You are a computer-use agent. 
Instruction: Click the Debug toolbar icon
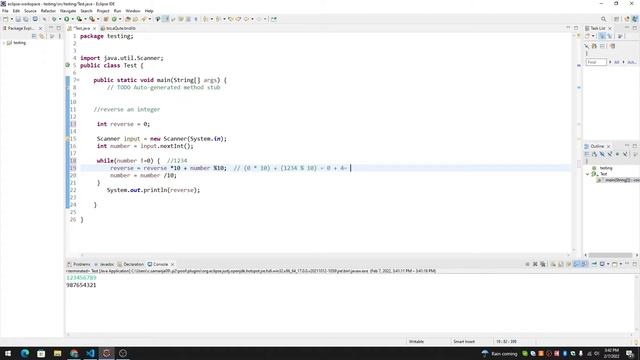[x=54, y=19]
